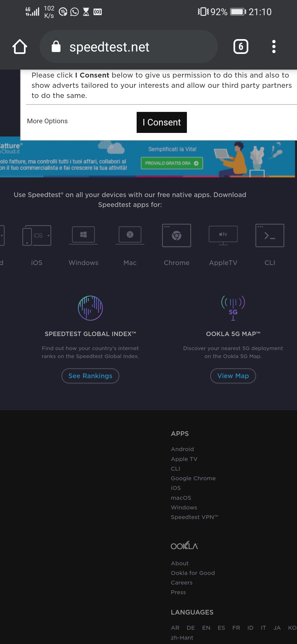
Task: Tap hourglass icon in status bar
Action: click(86, 12)
